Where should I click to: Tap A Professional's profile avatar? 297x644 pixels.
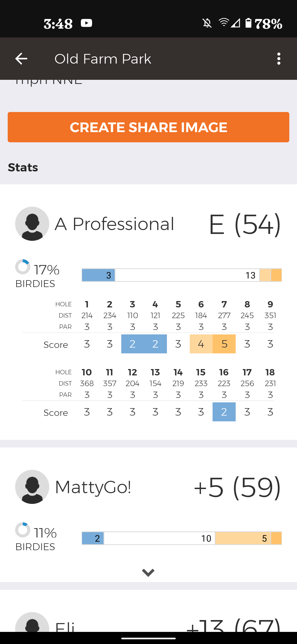pyautogui.click(x=32, y=223)
